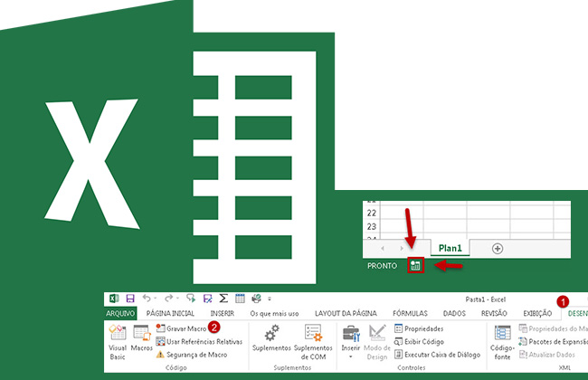The width and height of the screenshot is (588, 380).
Task: Click the purple save-as icon with pencil
Action: point(207,299)
